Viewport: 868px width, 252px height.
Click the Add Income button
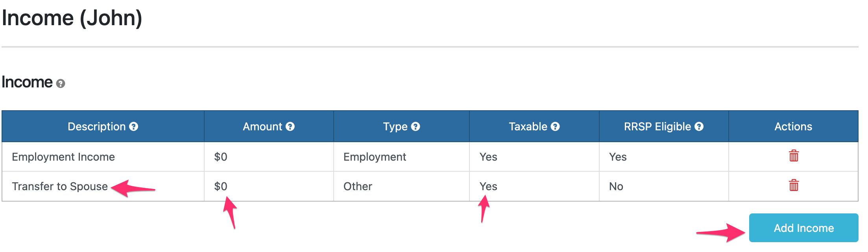[x=803, y=228]
